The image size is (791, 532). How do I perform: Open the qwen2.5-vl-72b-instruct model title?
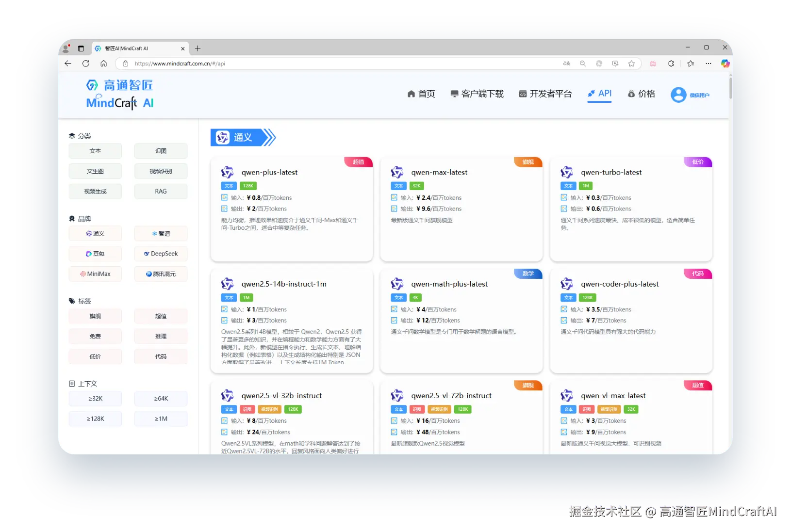click(x=451, y=396)
